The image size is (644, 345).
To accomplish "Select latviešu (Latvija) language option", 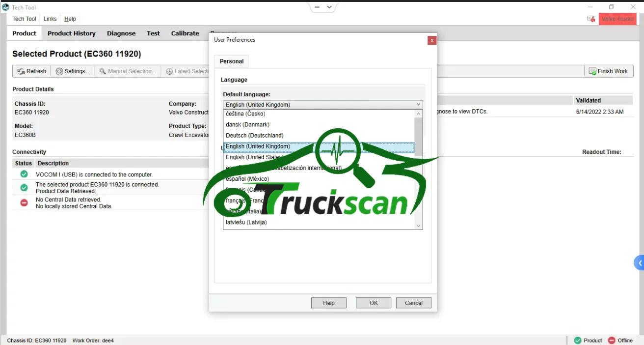I will pyautogui.click(x=319, y=222).
